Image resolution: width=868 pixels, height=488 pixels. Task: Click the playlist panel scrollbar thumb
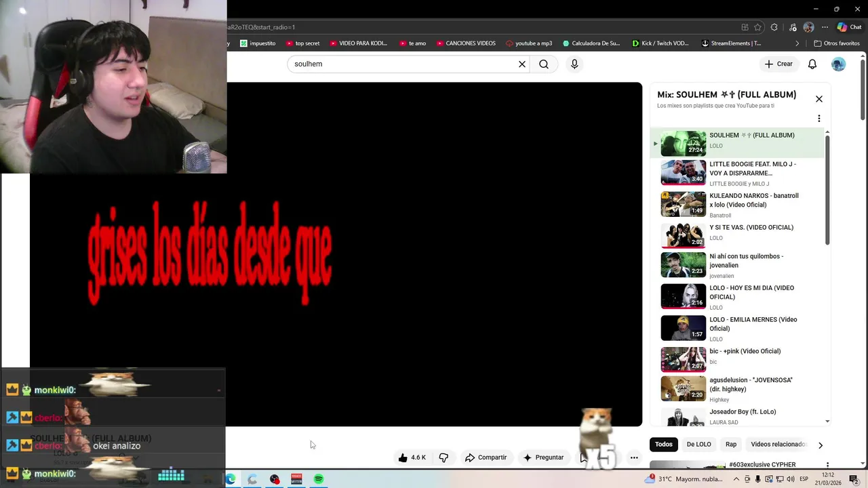[x=827, y=190]
